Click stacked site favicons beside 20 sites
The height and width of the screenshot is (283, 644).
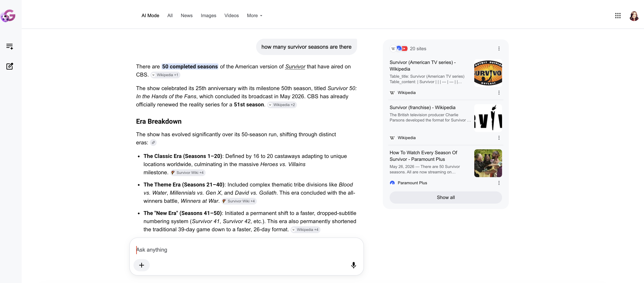point(399,49)
